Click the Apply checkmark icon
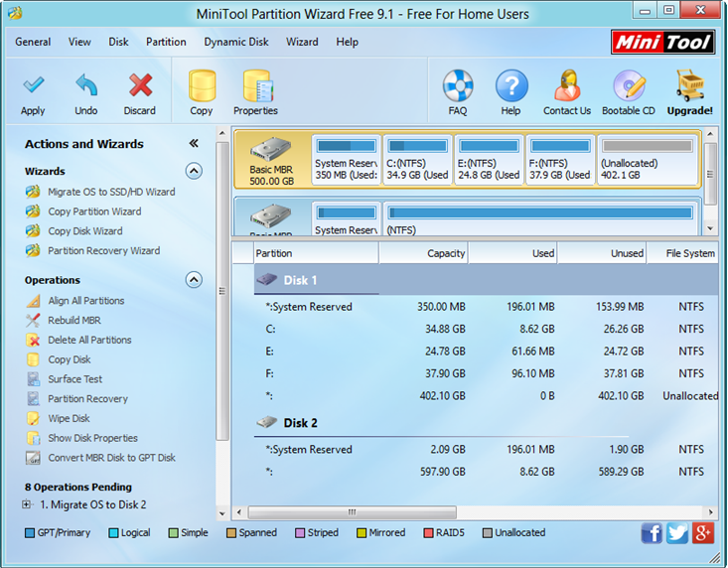The image size is (728, 568). pos(33,85)
